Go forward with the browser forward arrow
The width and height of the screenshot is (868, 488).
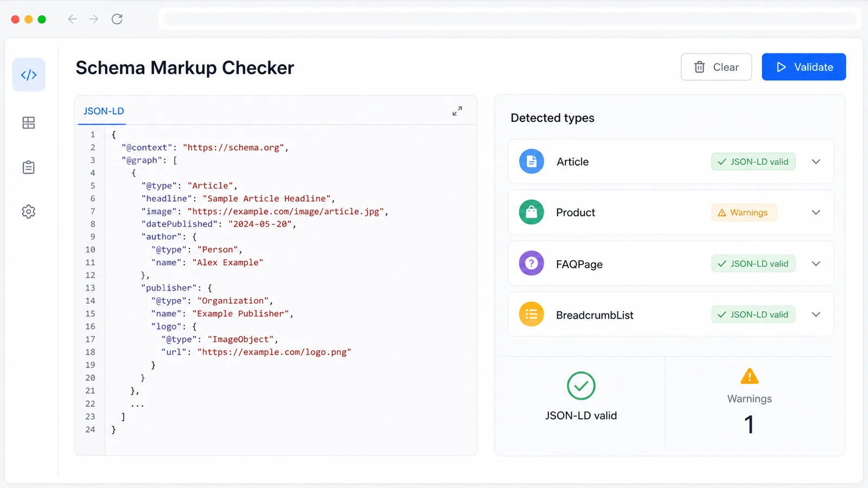pos(94,19)
